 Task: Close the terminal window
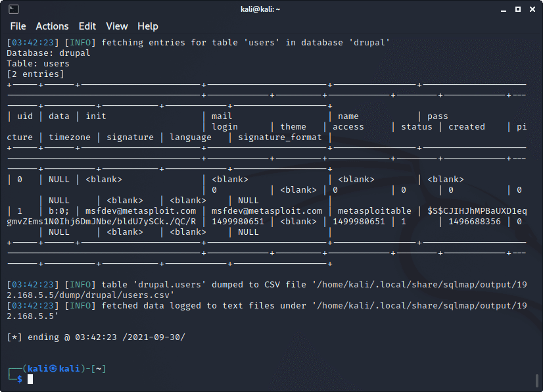coord(532,9)
